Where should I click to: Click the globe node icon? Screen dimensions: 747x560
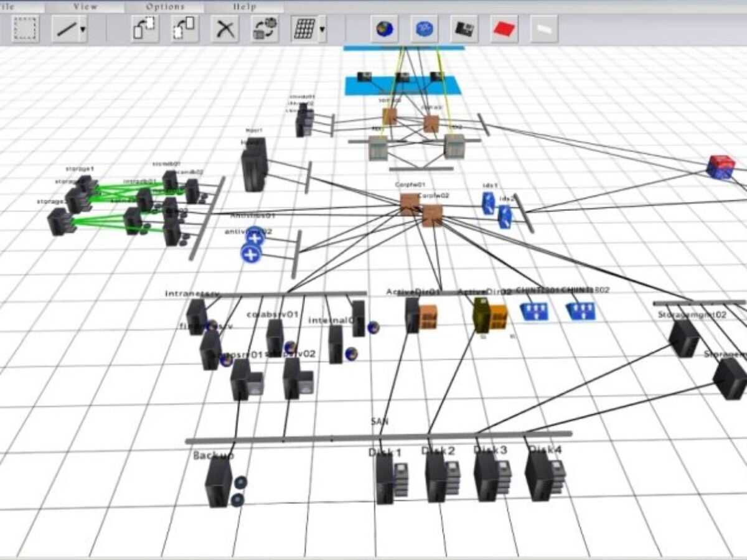click(383, 28)
